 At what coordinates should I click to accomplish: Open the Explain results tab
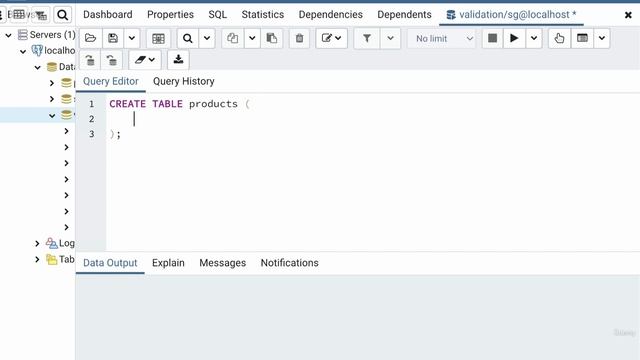pyautogui.click(x=168, y=263)
